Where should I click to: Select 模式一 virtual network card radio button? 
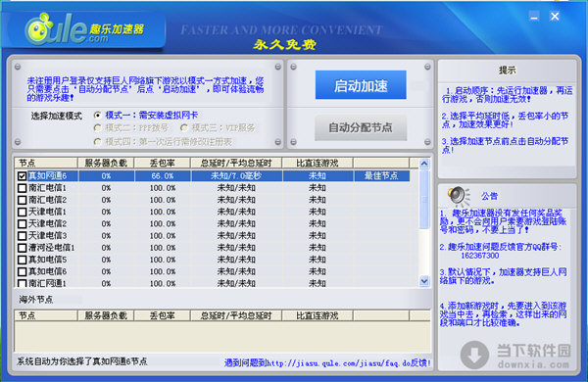tap(97, 115)
